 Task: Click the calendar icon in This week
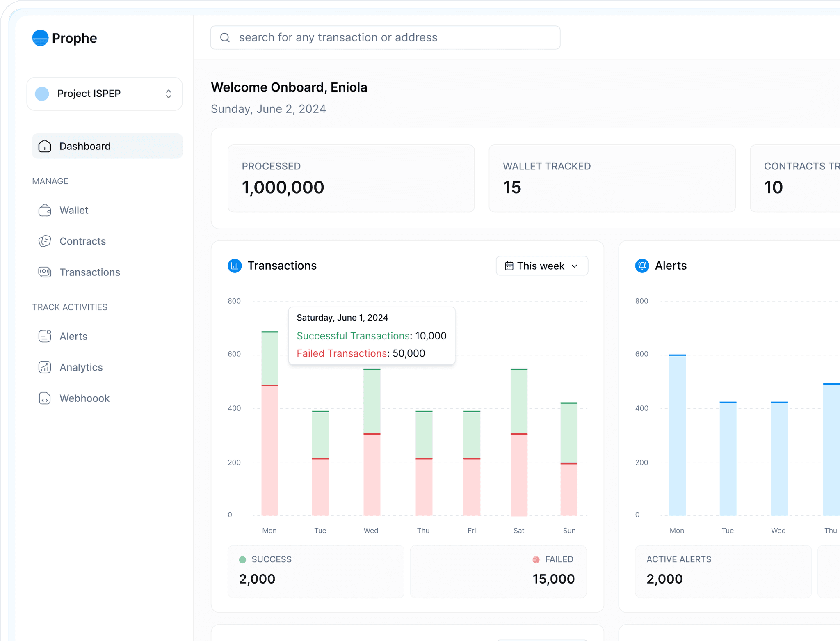click(x=509, y=266)
